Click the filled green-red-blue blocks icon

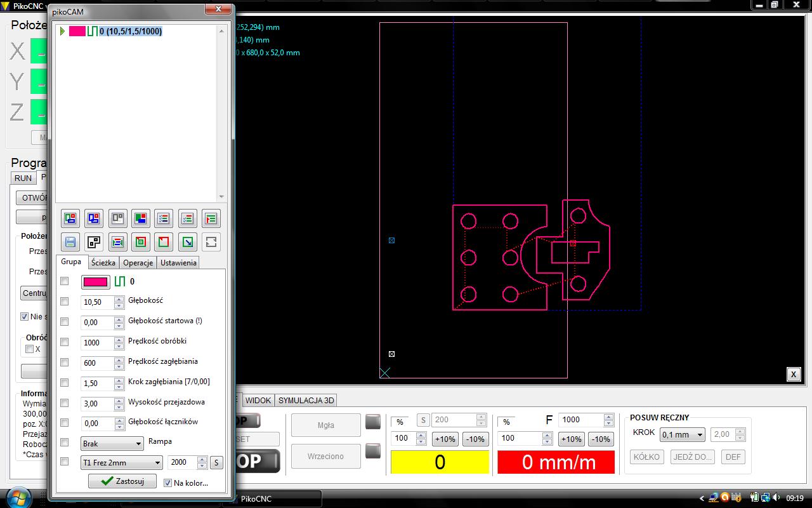[x=140, y=218]
